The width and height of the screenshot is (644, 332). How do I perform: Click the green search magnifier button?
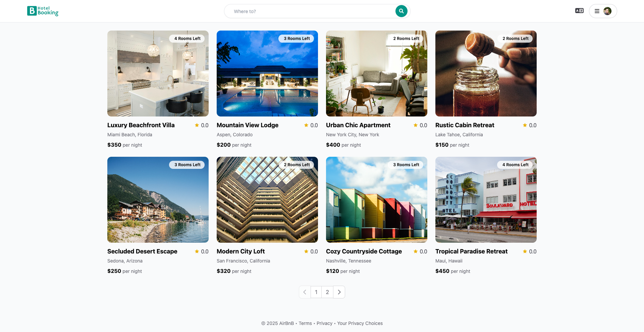[401, 11]
